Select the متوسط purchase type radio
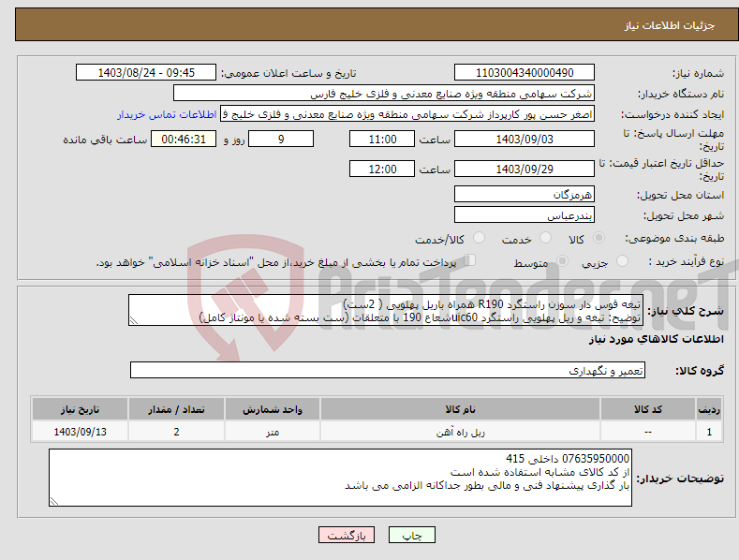Viewport: 739px width, 560px height. coord(562,261)
